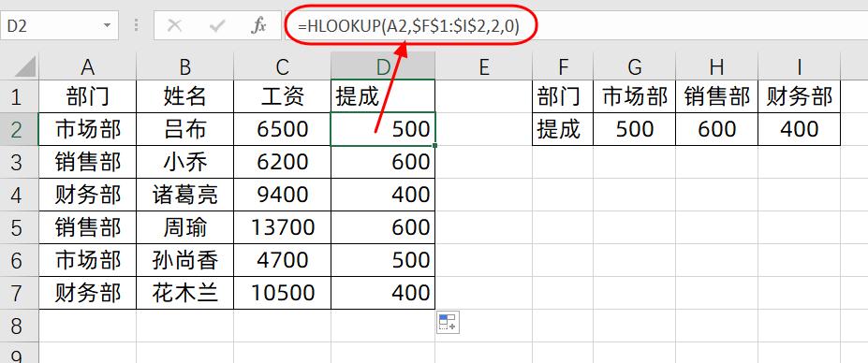Select column D header
The height and width of the screenshot is (363, 868).
pos(383,67)
